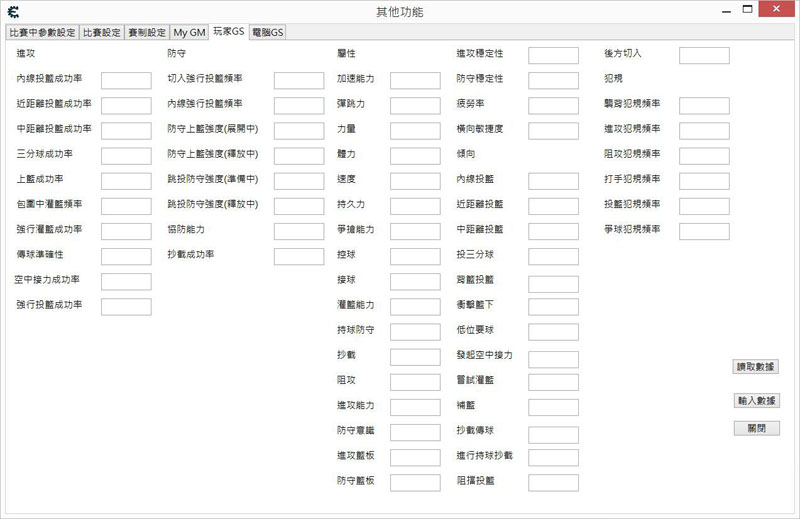Click the 阻擋投籃 input field
Screen dimensions: 800x519
coord(553,482)
